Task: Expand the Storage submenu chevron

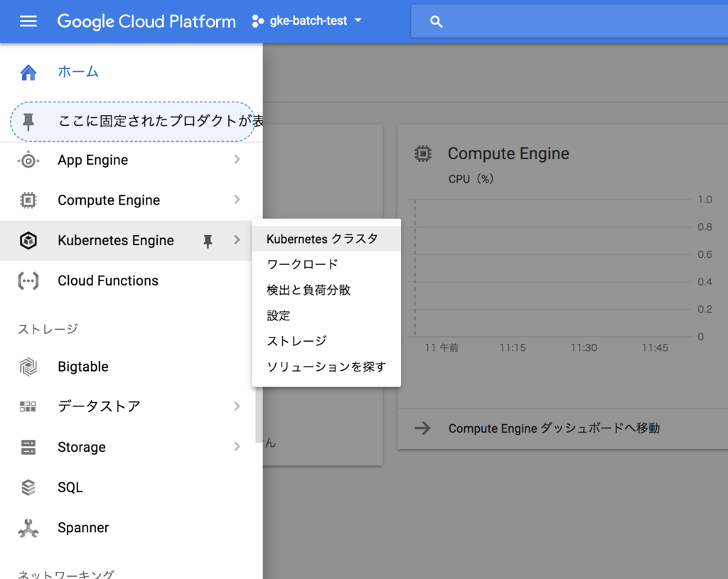Action: pos(237,446)
